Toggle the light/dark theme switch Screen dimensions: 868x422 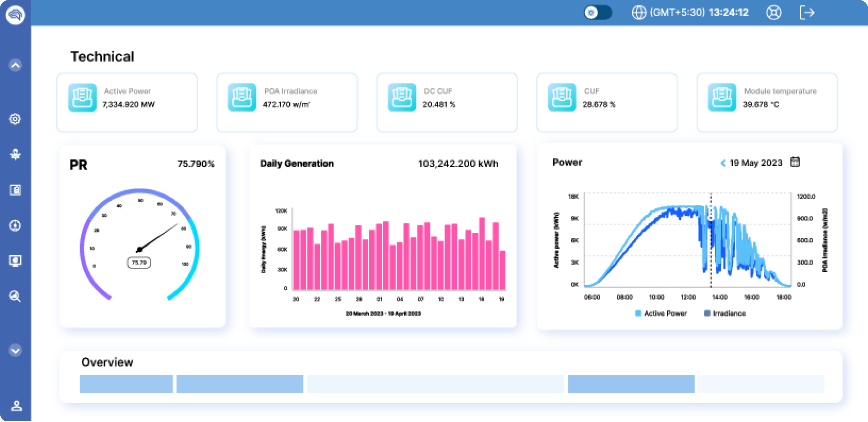598,13
